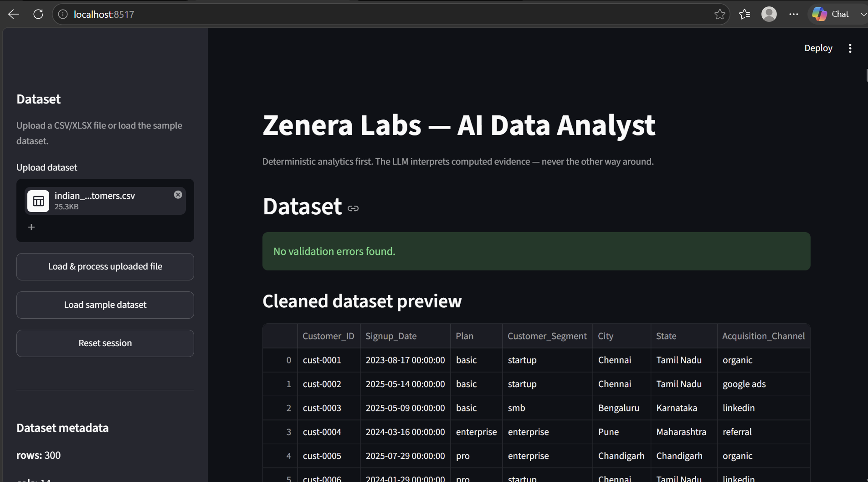Image resolution: width=868 pixels, height=482 pixels.
Task: Open the Copilot Chat button
Action: 830,14
